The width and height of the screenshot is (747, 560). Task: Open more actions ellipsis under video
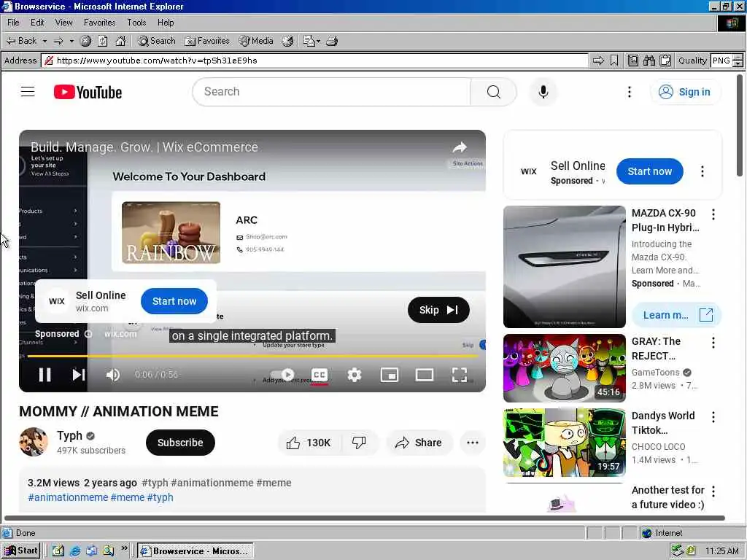click(x=473, y=443)
